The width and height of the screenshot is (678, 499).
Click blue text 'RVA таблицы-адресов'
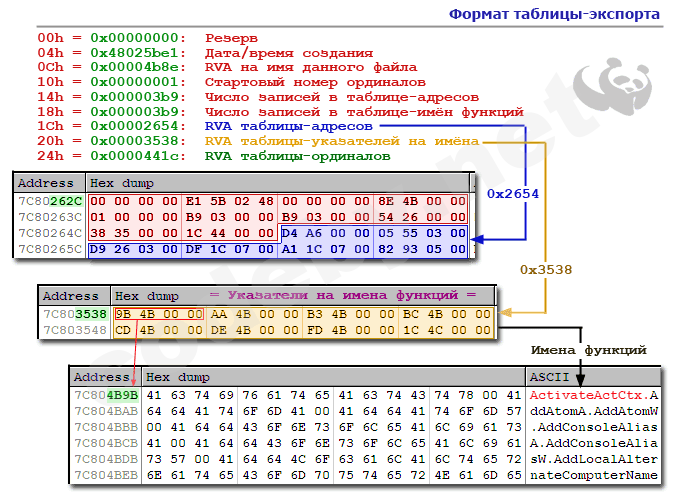tap(288, 126)
